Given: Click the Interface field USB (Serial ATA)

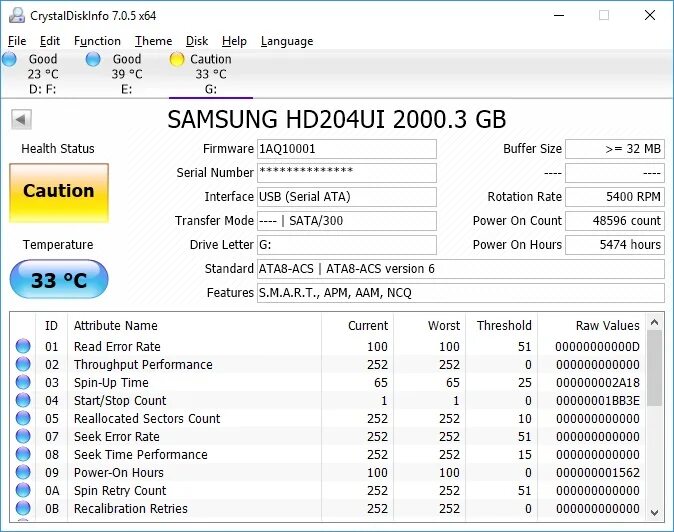Looking at the screenshot, I should [x=346, y=197].
